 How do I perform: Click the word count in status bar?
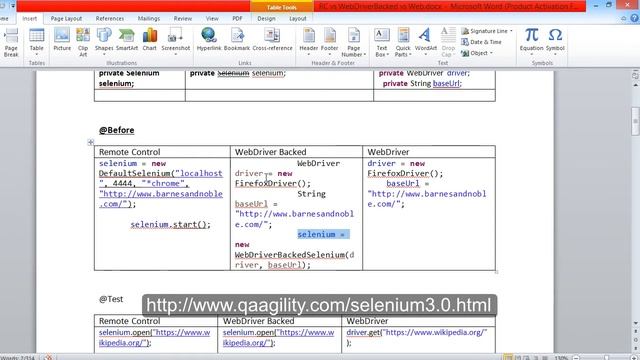(x=18, y=358)
